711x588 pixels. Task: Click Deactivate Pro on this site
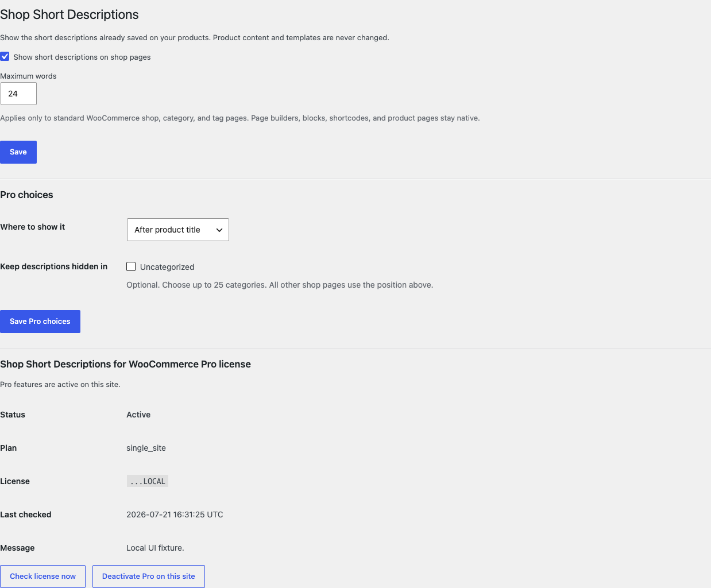(149, 577)
